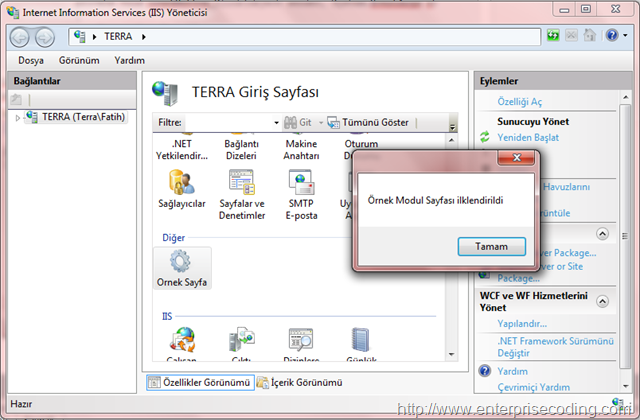Click Eylemler pane scroll down arrow
This screenshot has width=640, height=420.
625,386
